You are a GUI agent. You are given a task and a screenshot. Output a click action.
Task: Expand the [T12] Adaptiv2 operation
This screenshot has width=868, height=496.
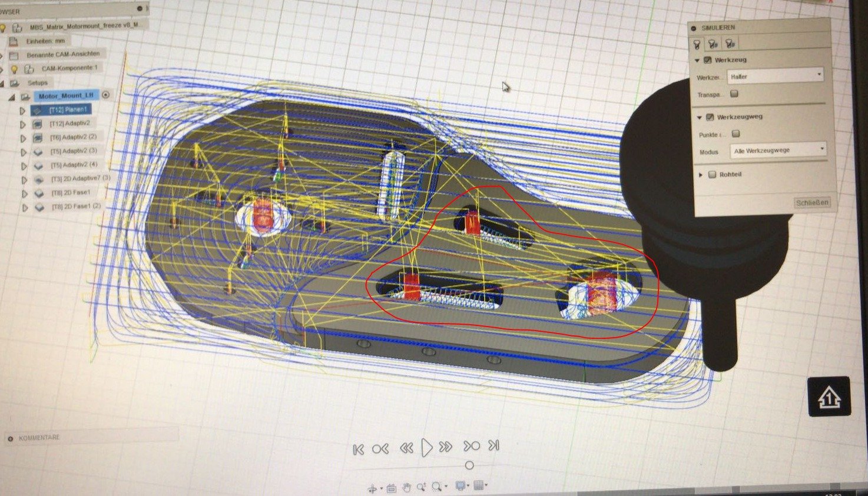23,125
